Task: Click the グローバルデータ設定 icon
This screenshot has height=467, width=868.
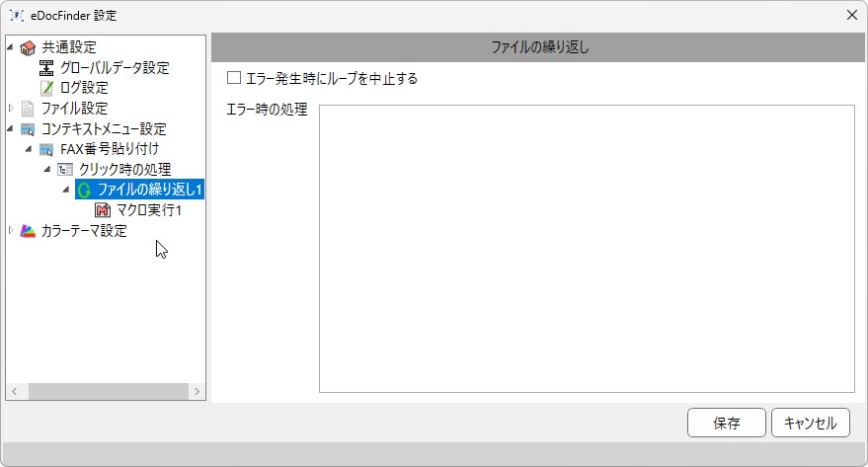Action: point(46,68)
